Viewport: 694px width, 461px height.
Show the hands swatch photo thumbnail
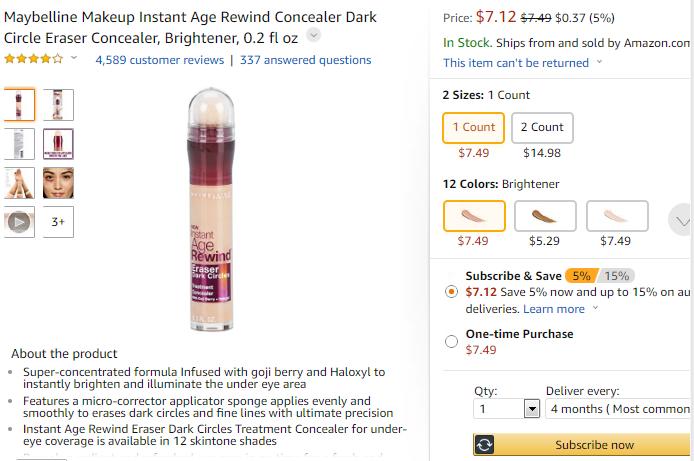19,183
